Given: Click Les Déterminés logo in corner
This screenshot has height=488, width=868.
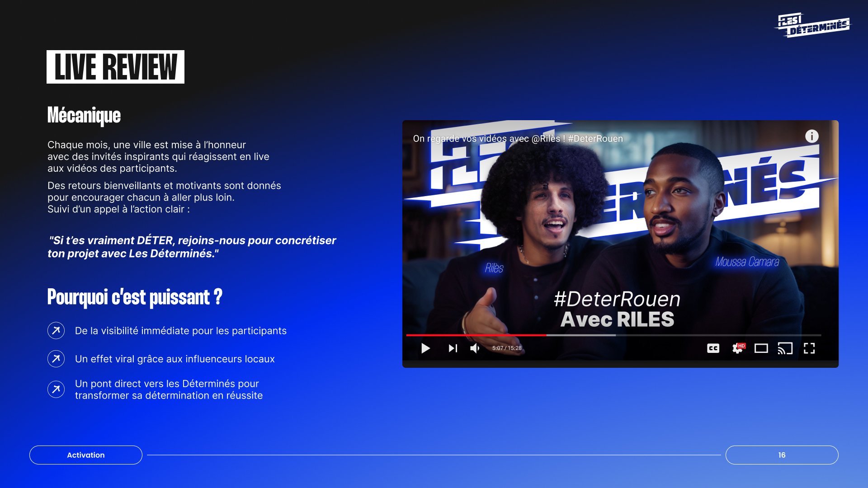Looking at the screenshot, I should pos(813,25).
